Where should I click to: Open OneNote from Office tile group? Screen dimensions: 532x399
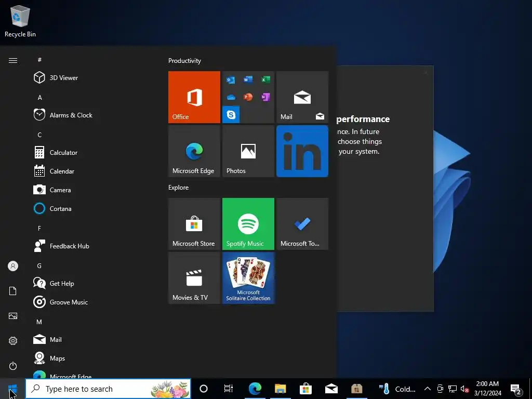point(265,97)
